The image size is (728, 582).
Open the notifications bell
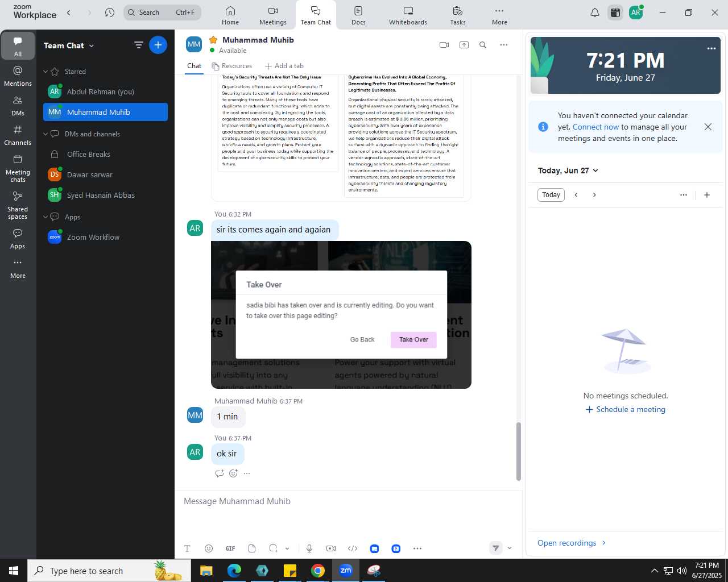595,13
